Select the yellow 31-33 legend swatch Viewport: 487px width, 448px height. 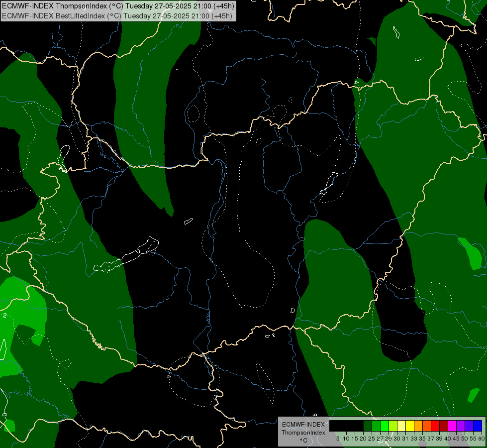(410, 426)
